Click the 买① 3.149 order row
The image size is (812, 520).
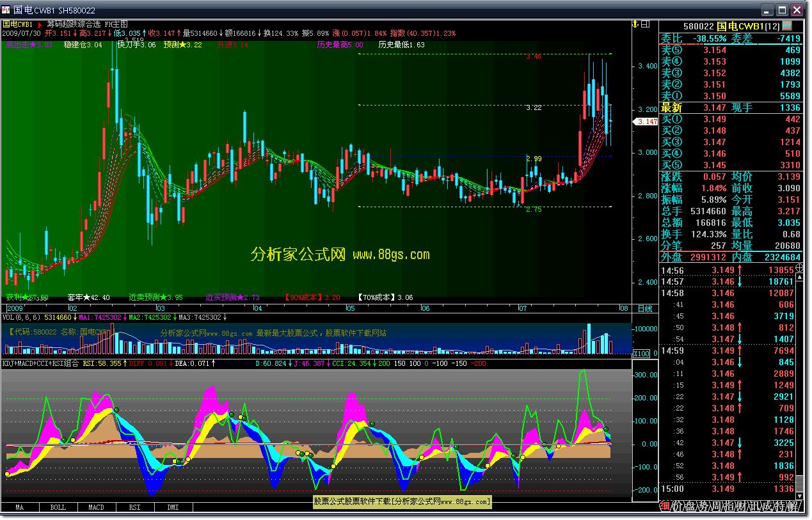tap(731, 119)
